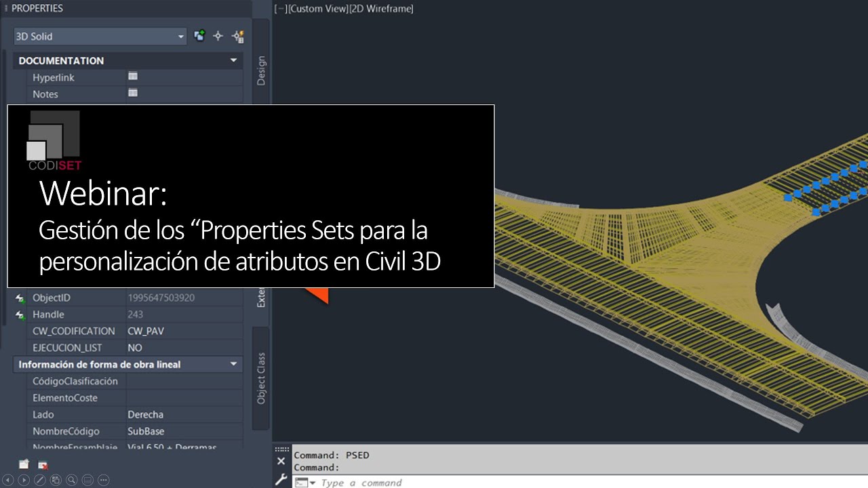The image size is (868, 488).
Task: Open the Quick Select icon
Action: [237, 36]
